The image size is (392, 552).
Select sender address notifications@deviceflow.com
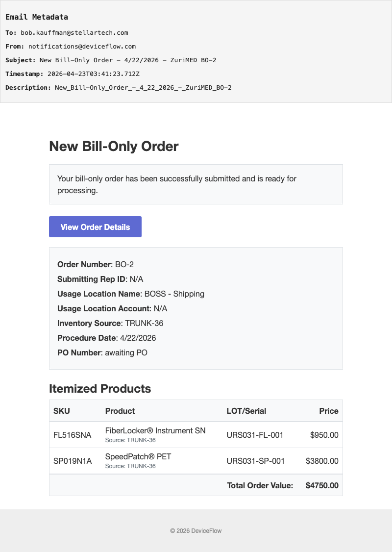pyautogui.click(x=82, y=47)
